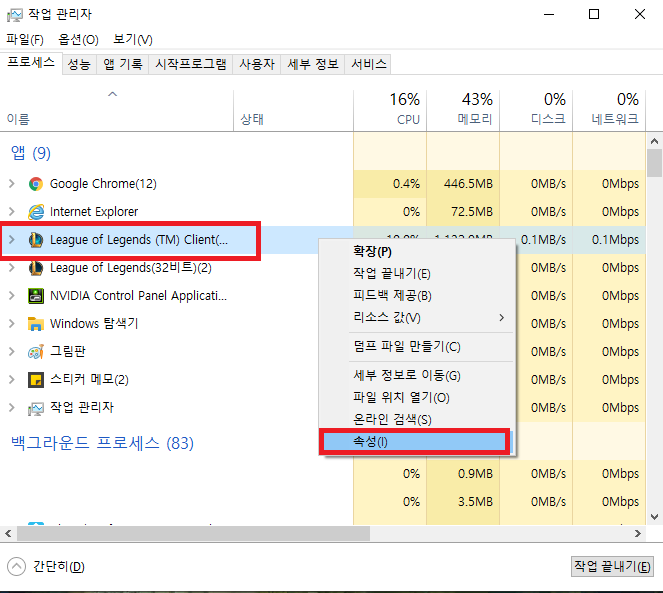This screenshot has height=593, width=663.
Task: Choose 작업 끝내기(E) in context menu
Action: point(416,274)
